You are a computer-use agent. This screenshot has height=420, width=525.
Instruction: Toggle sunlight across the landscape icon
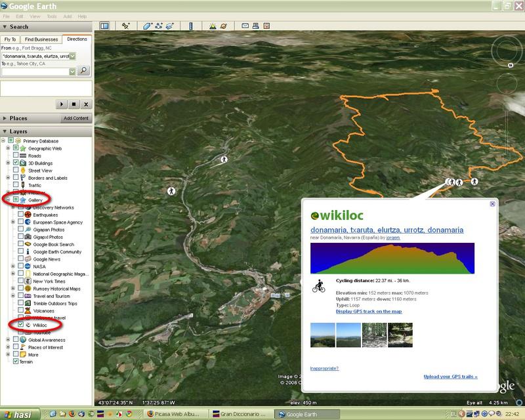[x=213, y=26]
